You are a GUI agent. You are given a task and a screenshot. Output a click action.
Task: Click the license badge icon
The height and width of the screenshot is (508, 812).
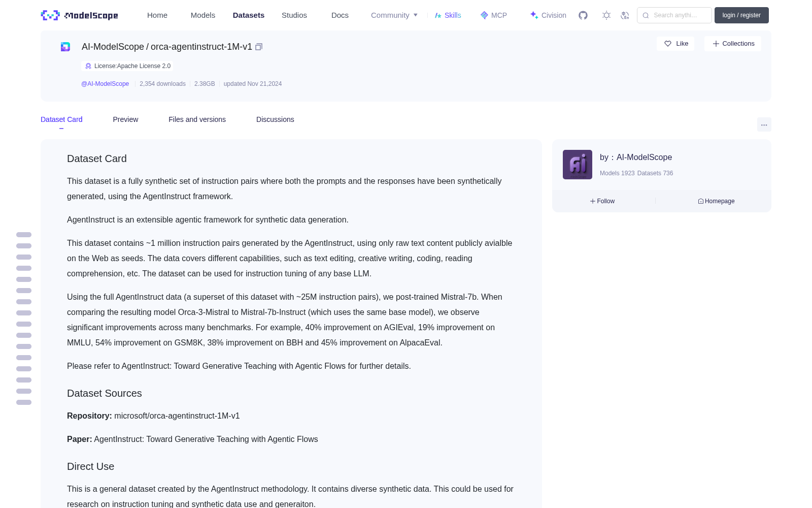pyautogui.click(x=88, y=66)
